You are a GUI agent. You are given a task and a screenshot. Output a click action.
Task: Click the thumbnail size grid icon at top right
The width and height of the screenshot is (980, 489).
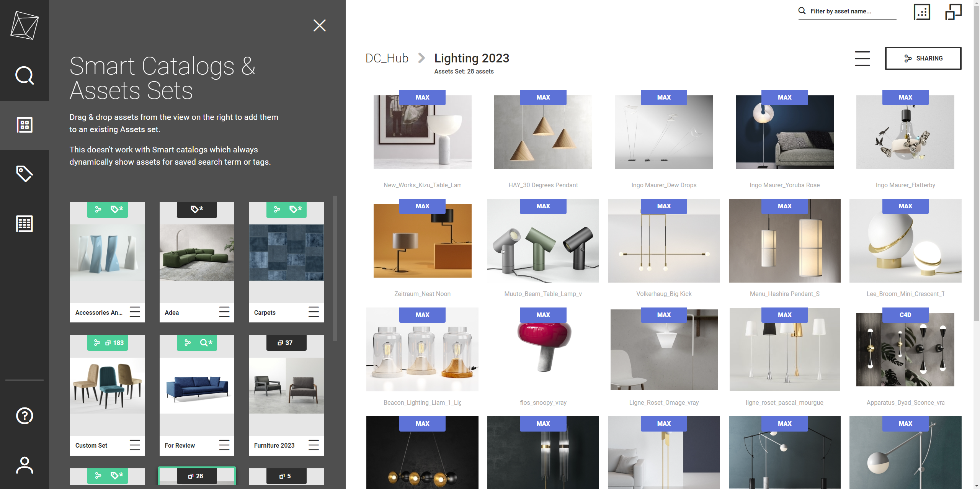[x=921, y=12]
